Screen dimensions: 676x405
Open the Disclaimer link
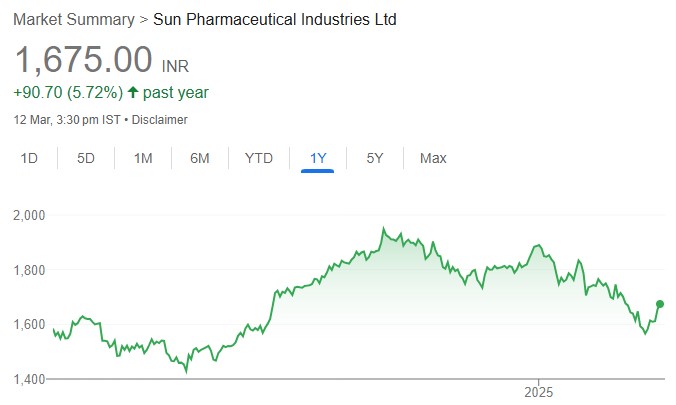pyautogui.click(x=161, y=120)
